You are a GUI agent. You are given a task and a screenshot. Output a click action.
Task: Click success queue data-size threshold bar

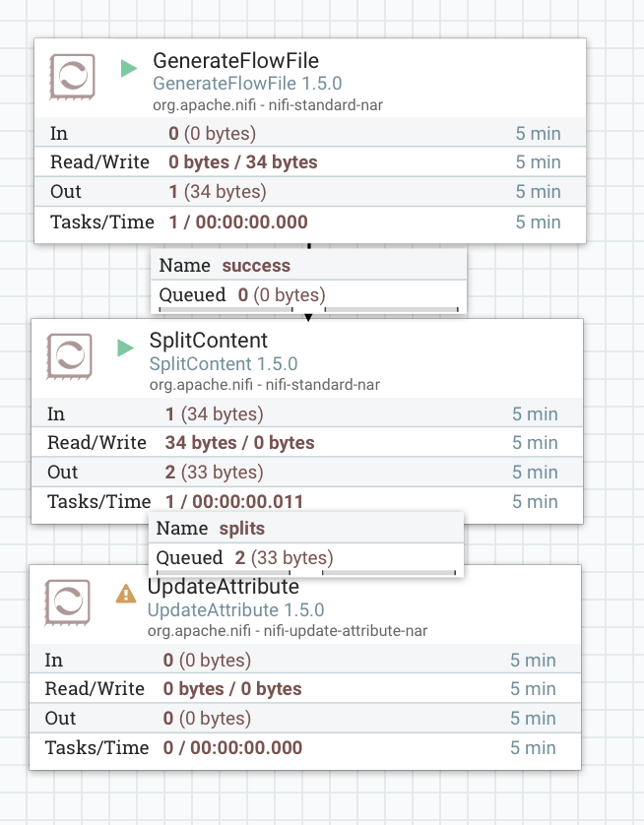392,309
